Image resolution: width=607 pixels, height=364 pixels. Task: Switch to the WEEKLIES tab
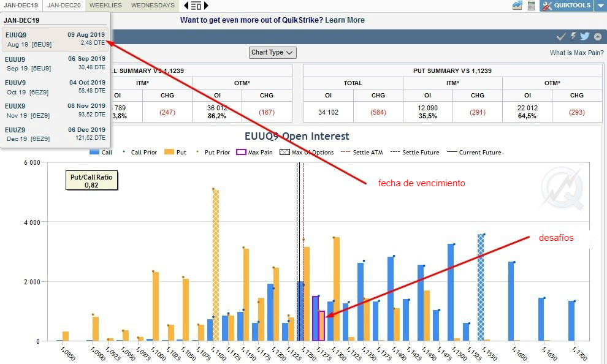tap(105, 6)
